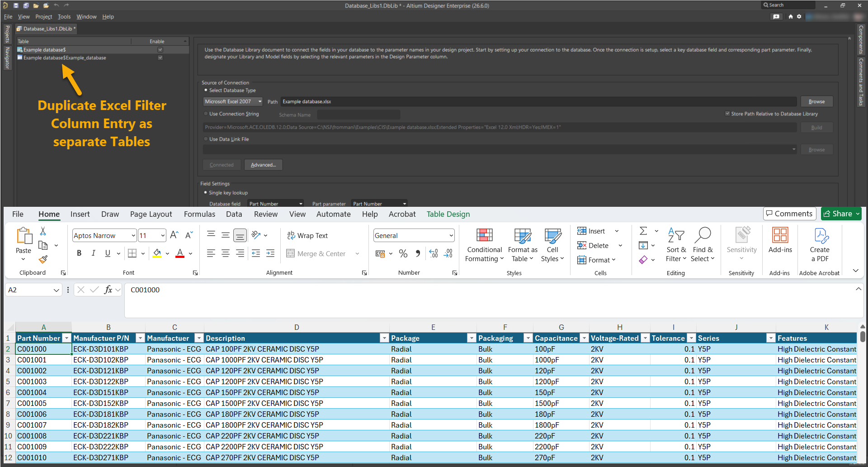This screenshot has width=868, height=467.
Task: Click the AutoSum sigma icon
Action: (x=643, y=231)
